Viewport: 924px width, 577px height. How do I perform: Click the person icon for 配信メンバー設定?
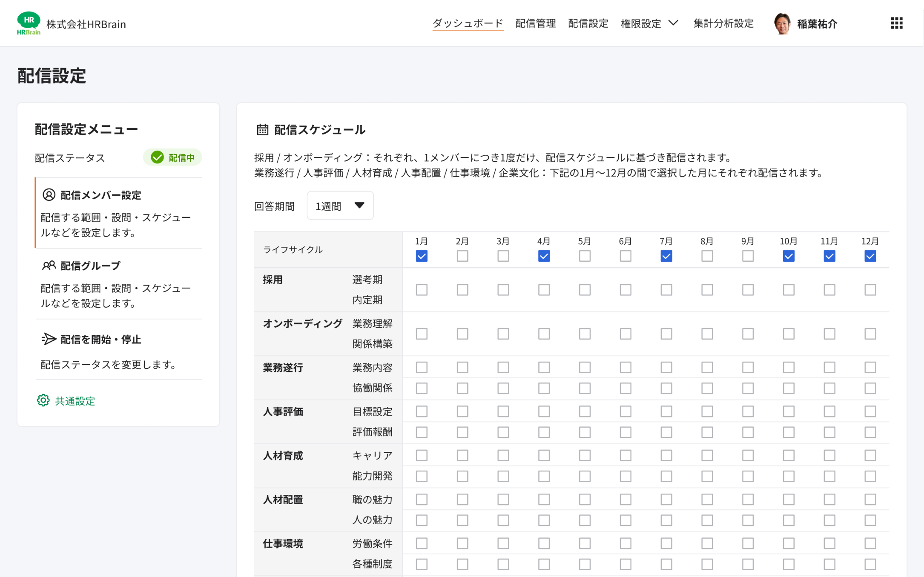click(49, 195)
